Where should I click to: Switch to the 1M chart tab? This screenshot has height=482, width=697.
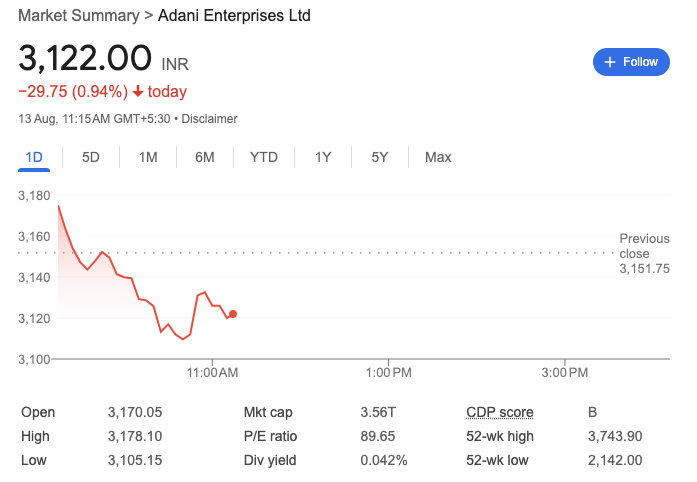point(148,157)
